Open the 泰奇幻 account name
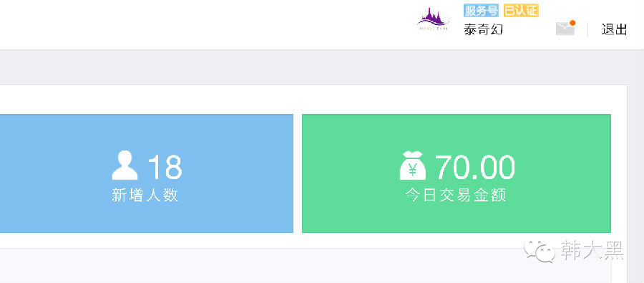Viewport: 644px width, 283px height. [x=484, y=29]
